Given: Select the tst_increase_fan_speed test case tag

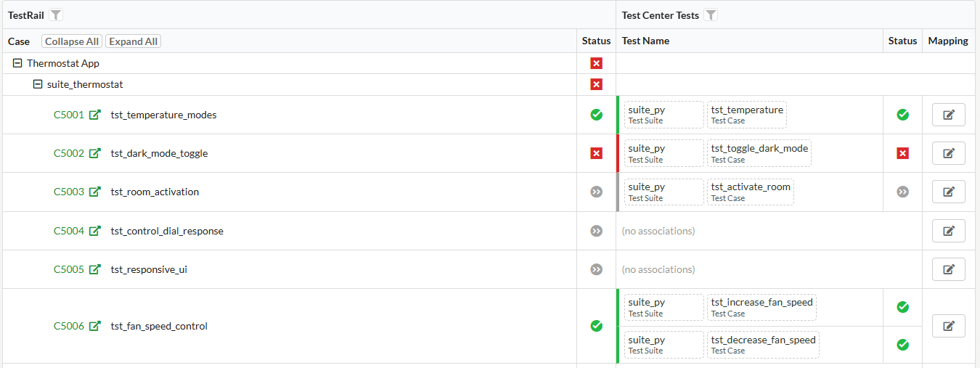Looking at the screenshot, I should coord(761,307).
